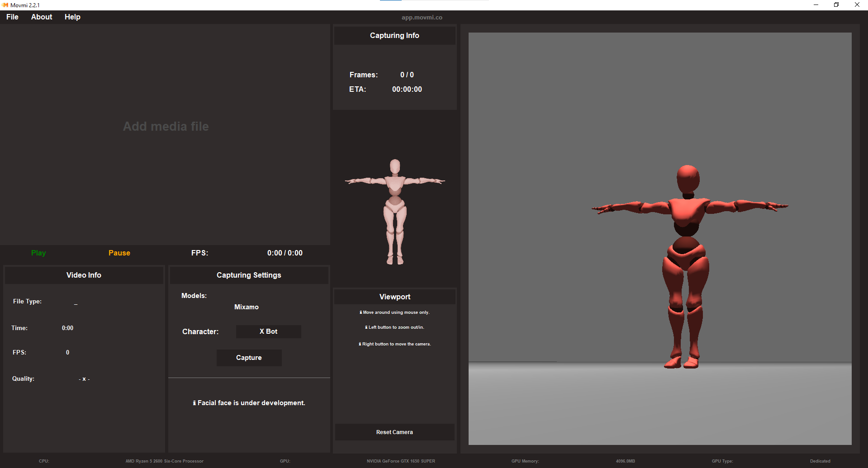Click the Video Info panel header
The image size is (868, 468).
click(84, 275)
